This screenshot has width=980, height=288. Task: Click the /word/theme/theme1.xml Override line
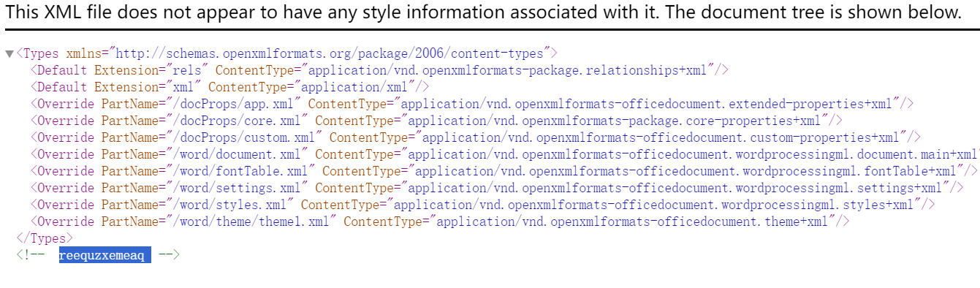(x=439, y=221)
